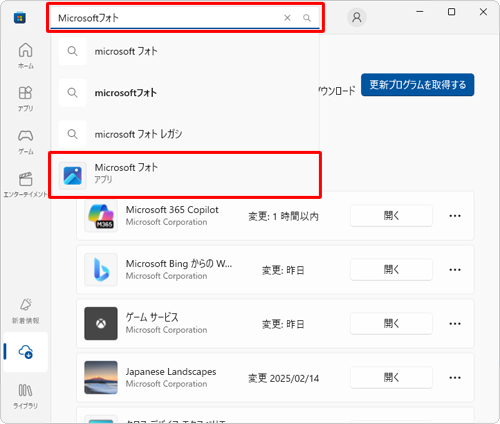500x424 pixels.
Task: Click the "Microsoft Bing からの W..." title
Action: click(x=179, y=264)
